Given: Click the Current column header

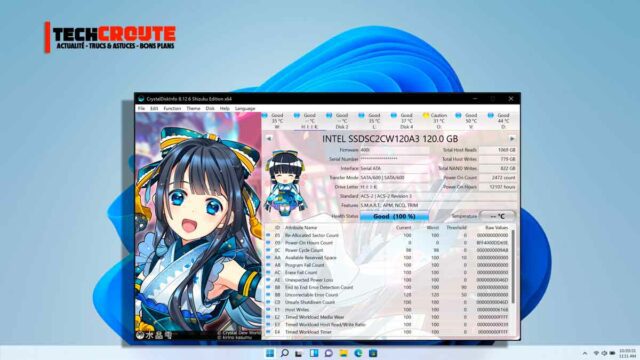Looking at the screenshot, I should (403, 227).
